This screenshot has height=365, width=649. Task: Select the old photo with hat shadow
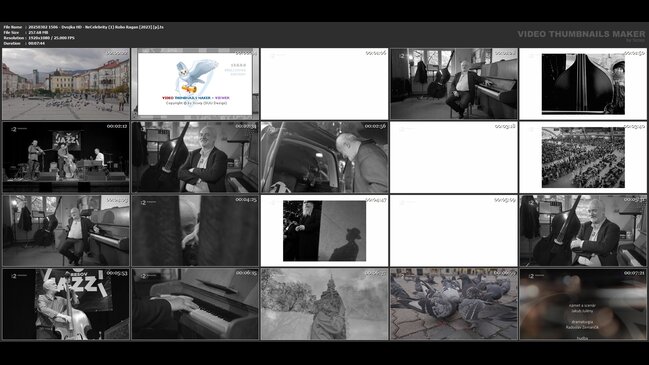[x=324, y=231]
